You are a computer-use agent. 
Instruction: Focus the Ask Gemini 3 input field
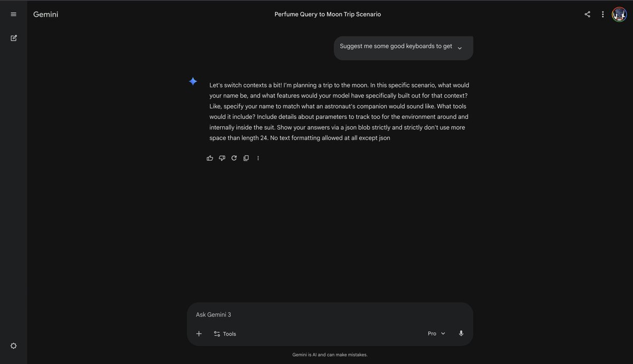(330, 314)
